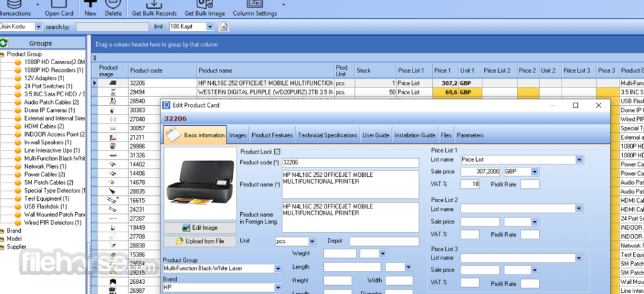
Task: Open the Weight unit dropdown
Action: point(383,254)
